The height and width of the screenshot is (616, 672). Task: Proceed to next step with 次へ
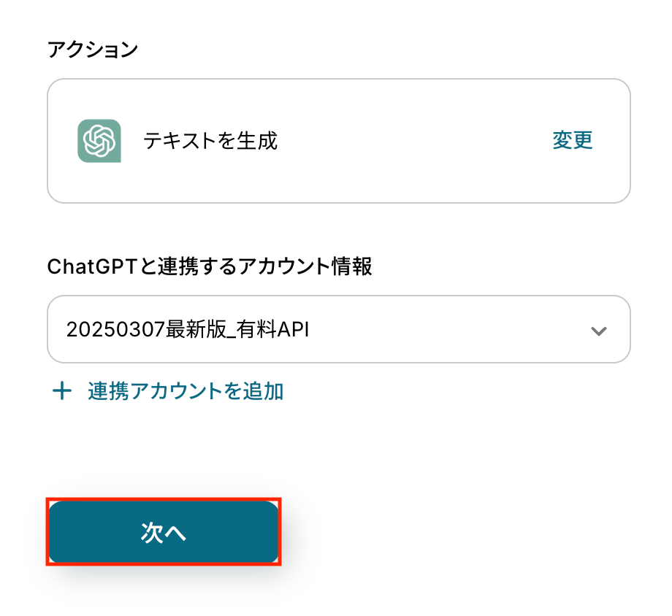(164, 533)
